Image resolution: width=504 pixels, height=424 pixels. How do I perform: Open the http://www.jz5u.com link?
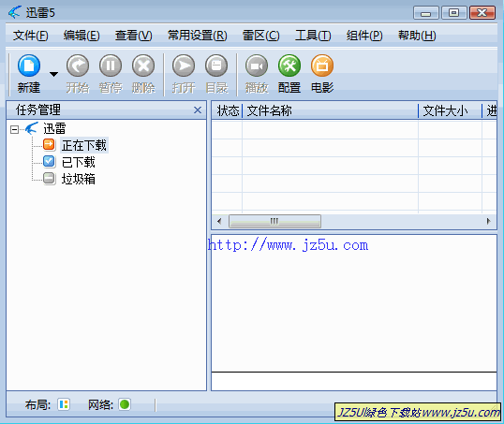pyautogui.click(x=288, y=245)
